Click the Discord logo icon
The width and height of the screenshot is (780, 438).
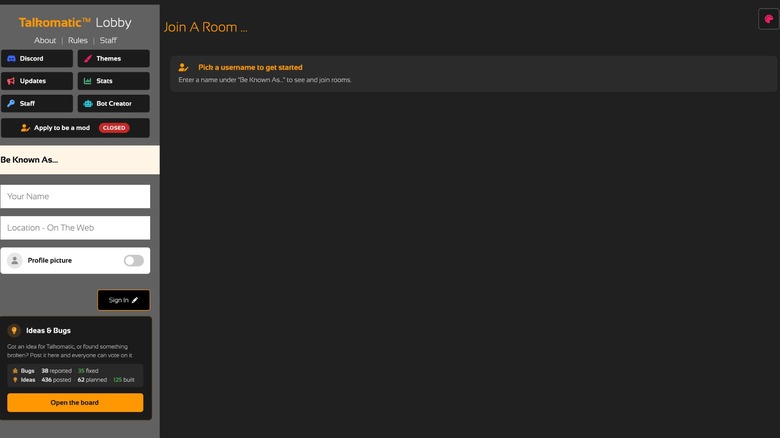click(11, 58)
